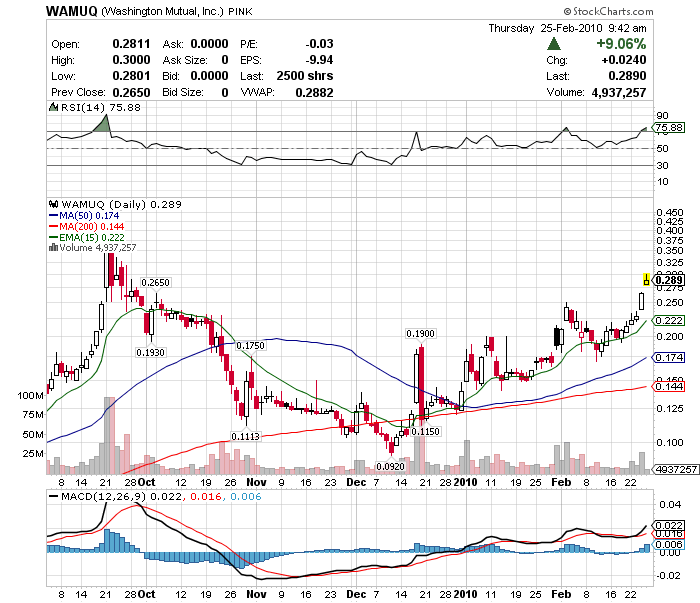The image size is (700, 603).
Task: Click the Last trade size 2500 shrs
Action: click(305, 76)
